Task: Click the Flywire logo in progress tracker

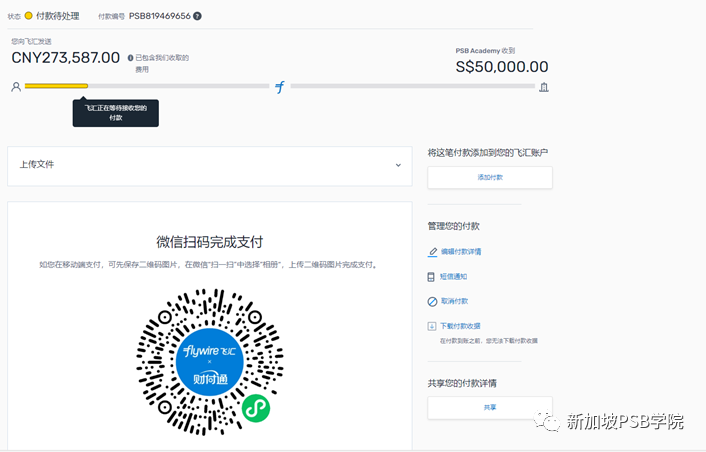Action: (x=280, y=87)
